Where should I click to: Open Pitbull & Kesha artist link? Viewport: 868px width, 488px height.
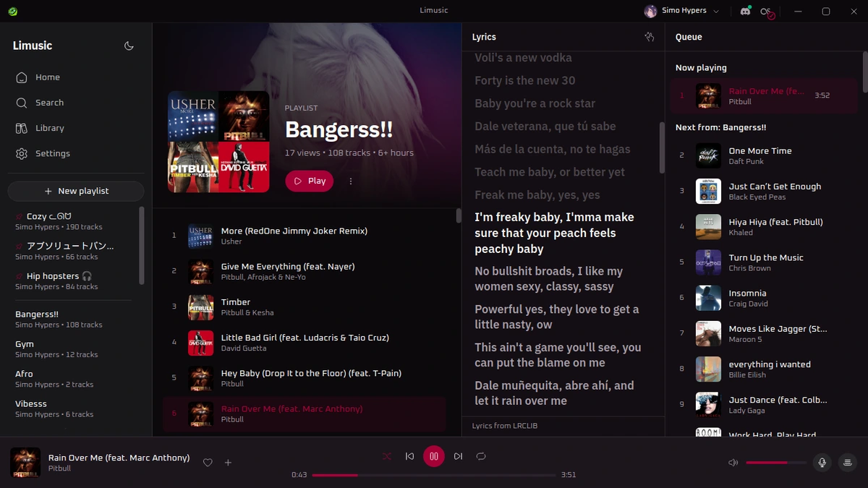(247, 313)
